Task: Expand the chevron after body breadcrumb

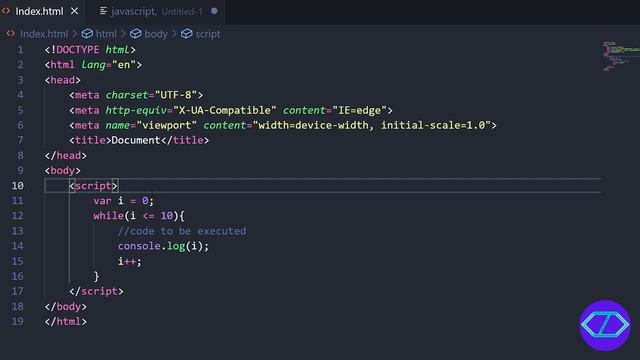Action: coord(174,34)
